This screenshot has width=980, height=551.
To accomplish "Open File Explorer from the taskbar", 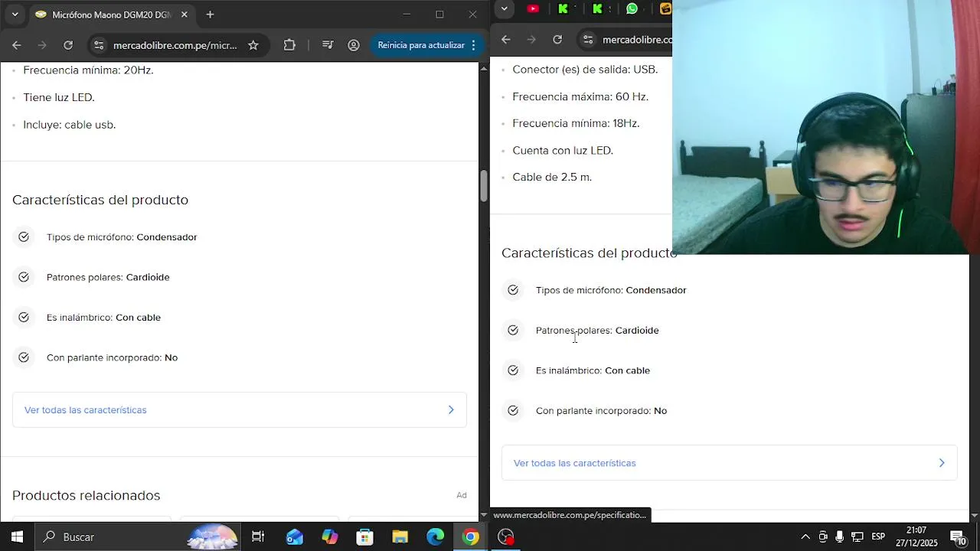I will (x=400, y=537).
